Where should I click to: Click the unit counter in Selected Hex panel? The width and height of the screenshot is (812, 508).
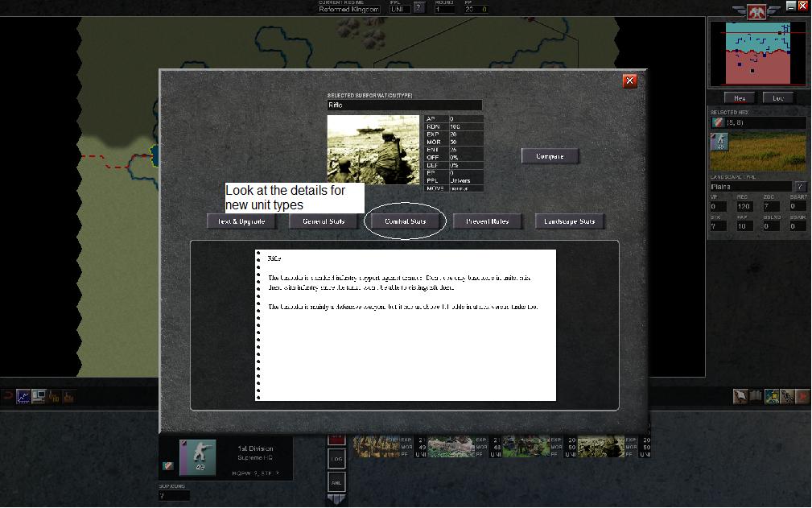tap(719, 142)
